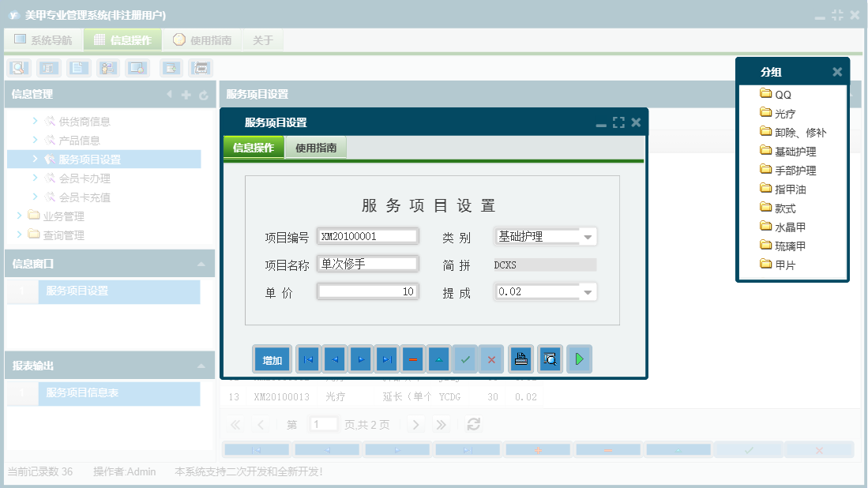Jump to the first record with the navigation icon
The image size is (868, 488).
point(308,358)
